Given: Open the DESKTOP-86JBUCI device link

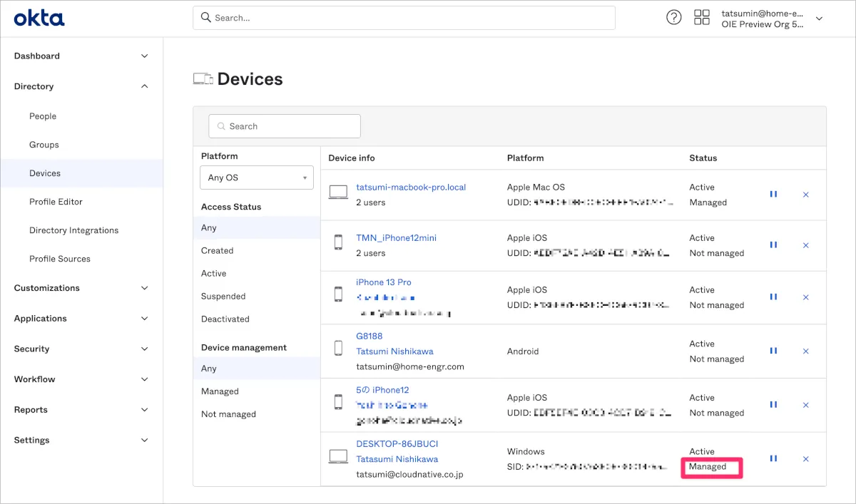Looking at the screenshot, I should tap(397, 444).
